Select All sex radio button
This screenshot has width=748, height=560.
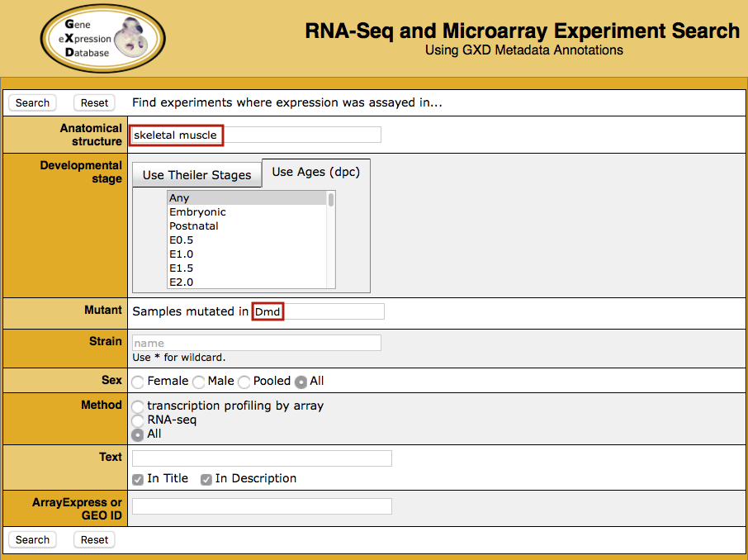(301, 382)
